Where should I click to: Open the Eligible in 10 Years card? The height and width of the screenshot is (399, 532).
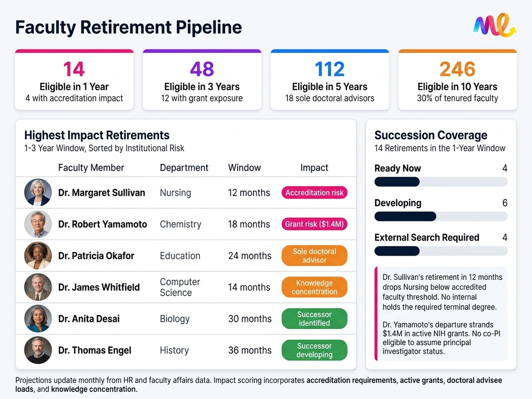click(x=458, y=80)
